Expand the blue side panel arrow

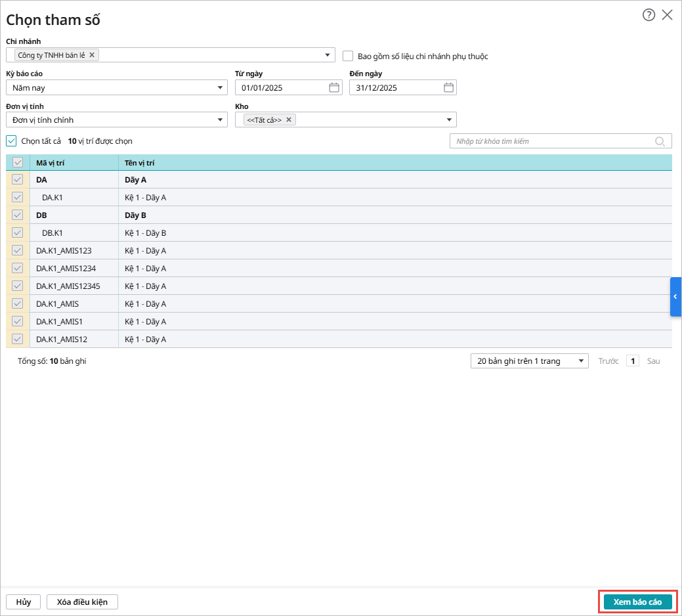pos(675,297)
